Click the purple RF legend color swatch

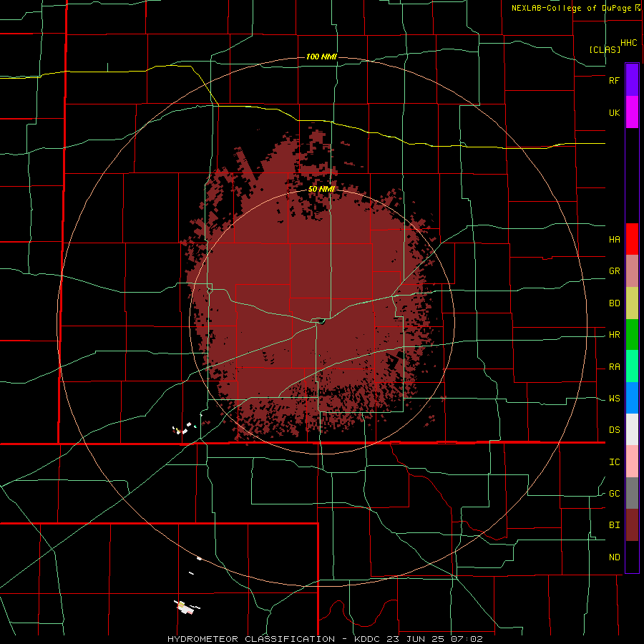tap(632, 80)
